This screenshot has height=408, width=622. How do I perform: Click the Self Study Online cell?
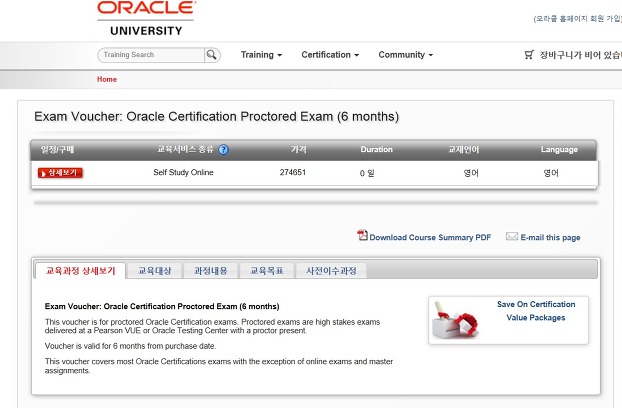pyautogui.click(x=183, y=172)
